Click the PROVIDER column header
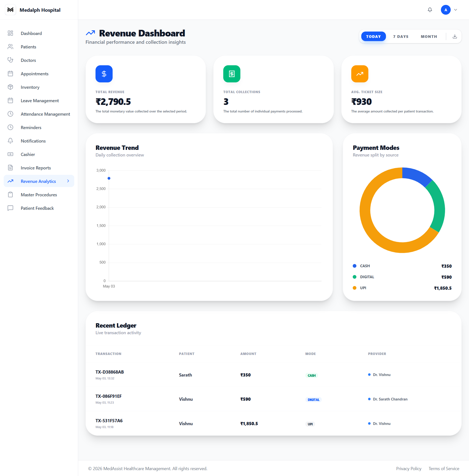 pos(377,354)
